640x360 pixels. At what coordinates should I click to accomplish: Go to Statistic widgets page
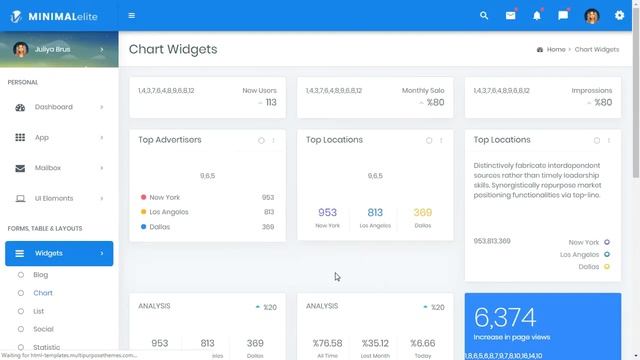[x=47, y=347]
